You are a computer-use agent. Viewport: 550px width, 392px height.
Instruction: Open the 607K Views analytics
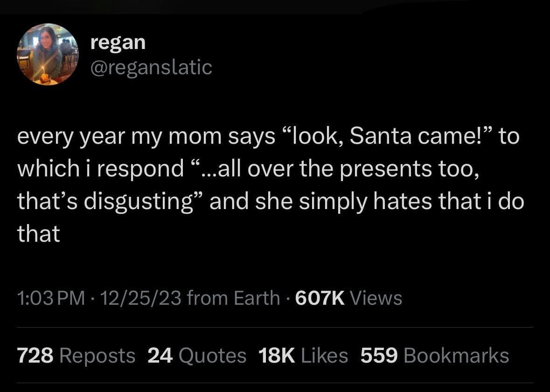348,298
